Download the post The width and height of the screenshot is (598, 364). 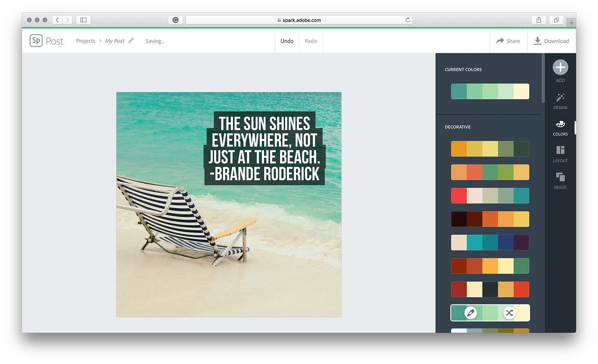[552, 41]
